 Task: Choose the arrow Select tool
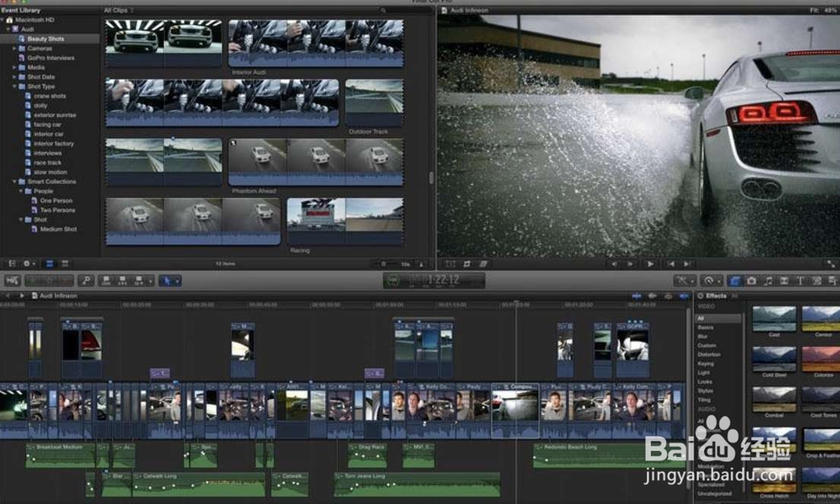tap(167, 280)
